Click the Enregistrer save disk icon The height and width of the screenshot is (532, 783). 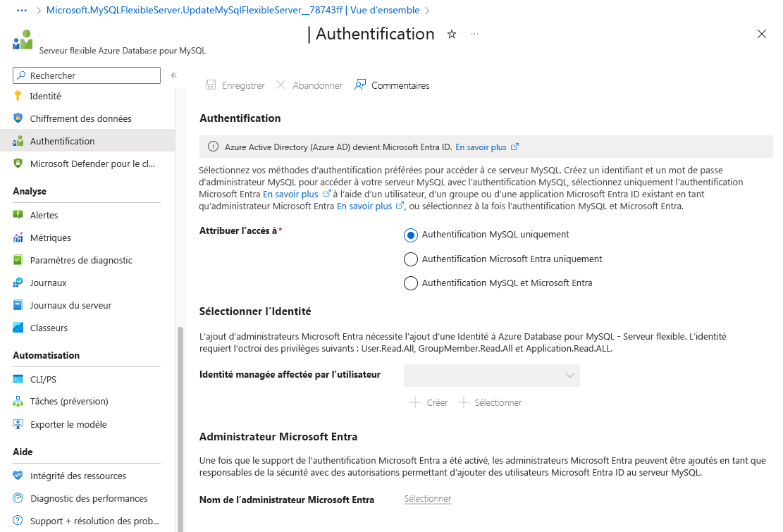click(211, 85)
